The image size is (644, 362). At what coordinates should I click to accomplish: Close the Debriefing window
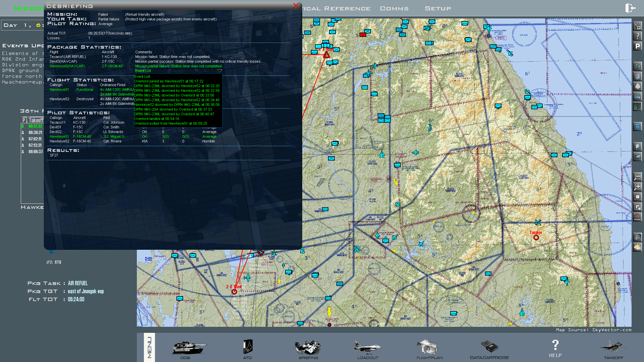click(x=296, y=6)
